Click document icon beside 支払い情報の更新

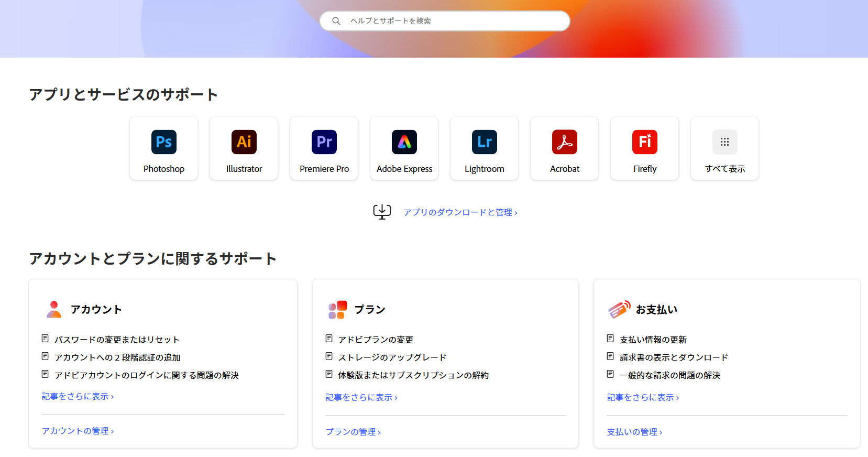tap(610, 339)
